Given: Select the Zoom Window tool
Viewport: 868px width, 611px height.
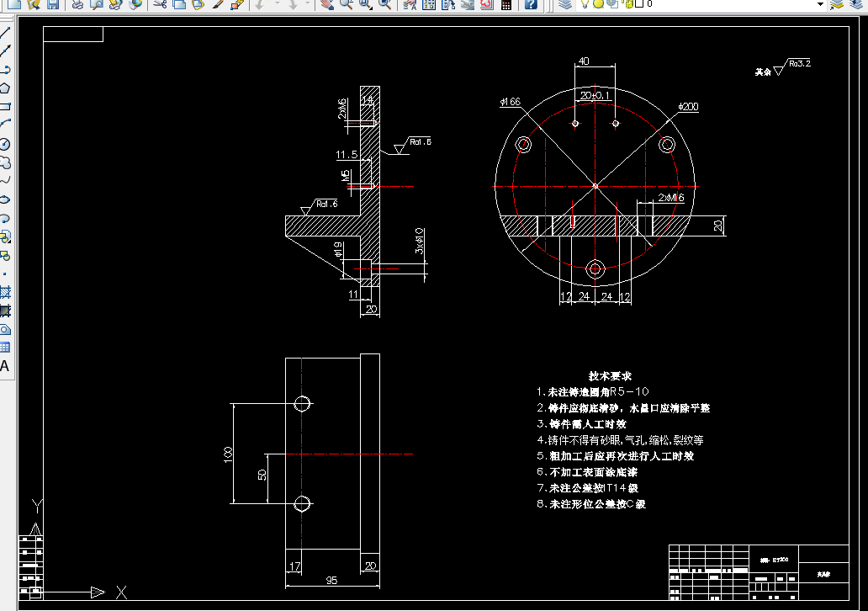Looking at the screenshot, I should 365,4.
